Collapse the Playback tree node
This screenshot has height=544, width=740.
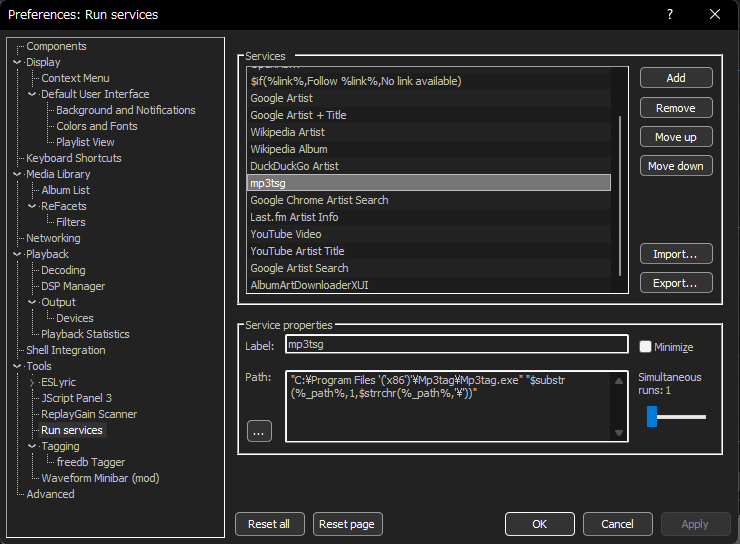17,254
